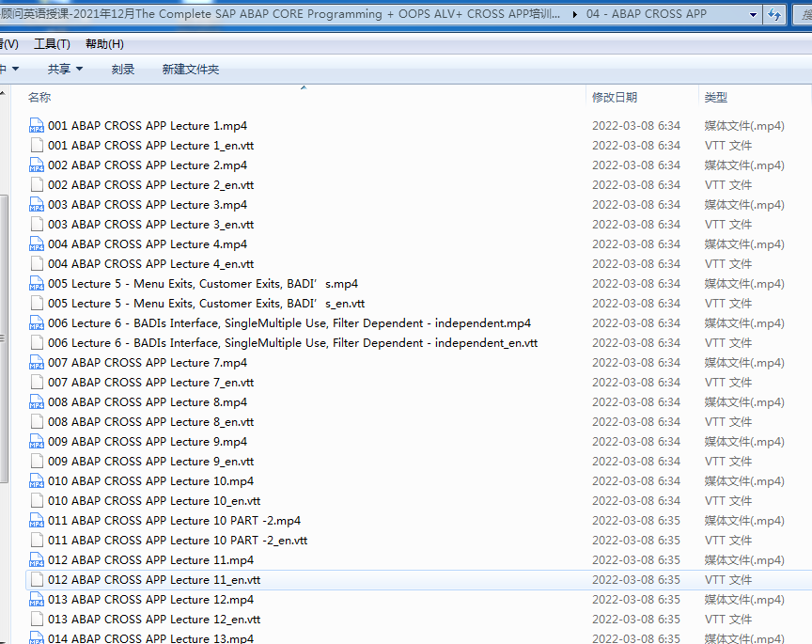Click file icon of 010 ABAP CROSS APP Lecture 10_en.vtt
The height and width of the screenshot is (644, 812).
click(x=37, y=501)
